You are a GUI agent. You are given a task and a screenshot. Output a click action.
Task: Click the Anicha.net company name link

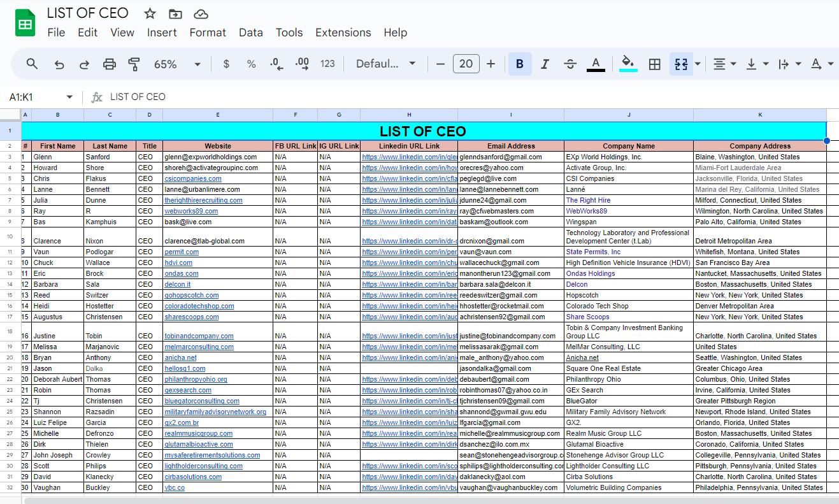(582, 357)
